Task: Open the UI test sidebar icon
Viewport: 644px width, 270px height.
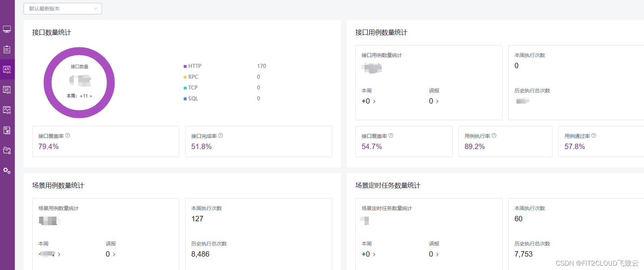Action: click(7, 90)
